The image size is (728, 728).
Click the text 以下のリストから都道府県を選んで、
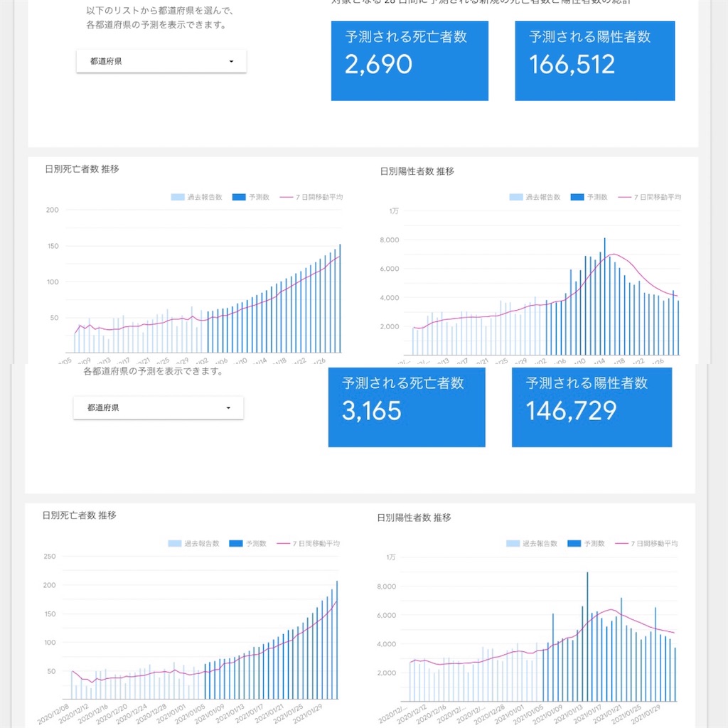pos(160,11)
